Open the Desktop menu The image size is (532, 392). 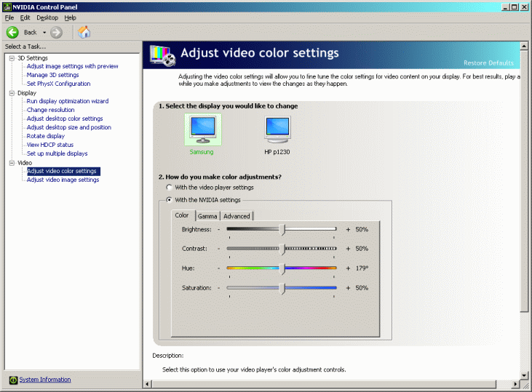click(47, 17)
